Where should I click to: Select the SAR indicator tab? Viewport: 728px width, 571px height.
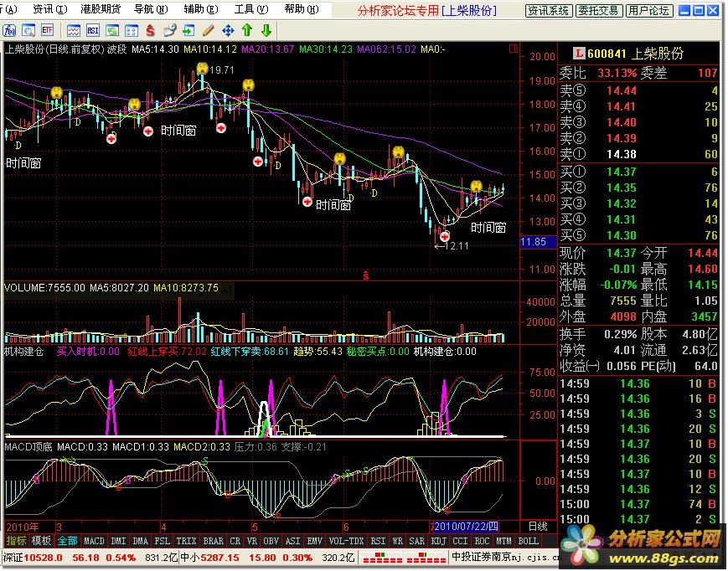(x=417, y=541)
